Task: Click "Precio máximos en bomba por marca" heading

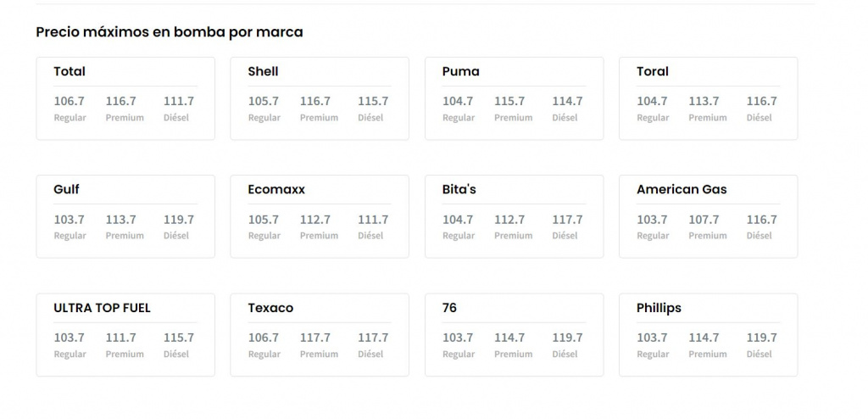Action: (170, 32)
